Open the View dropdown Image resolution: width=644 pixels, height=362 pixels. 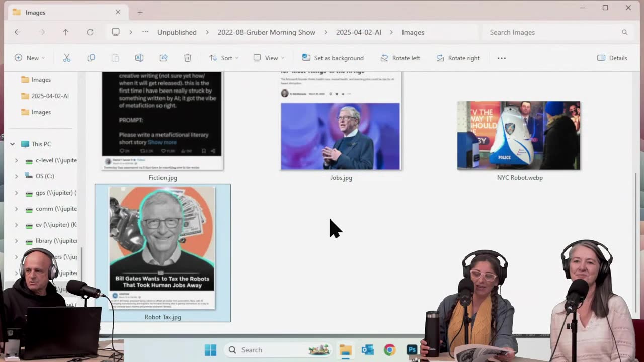[269, 58]
